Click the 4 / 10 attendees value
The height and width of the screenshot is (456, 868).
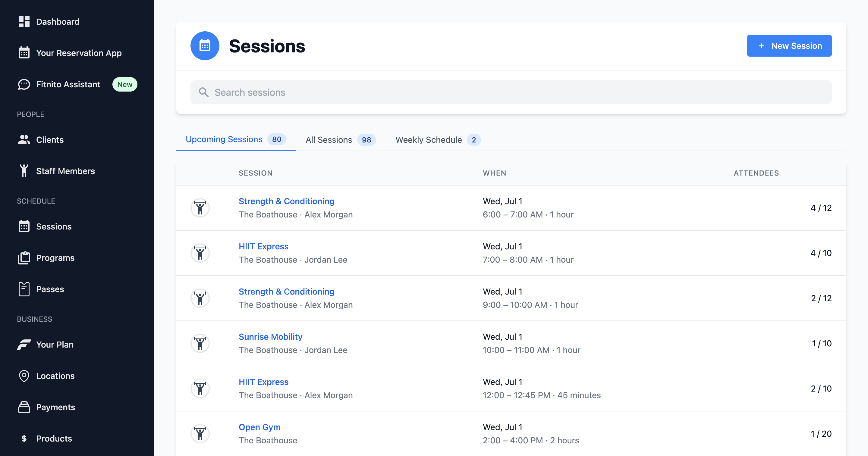(x=821, y=253)
